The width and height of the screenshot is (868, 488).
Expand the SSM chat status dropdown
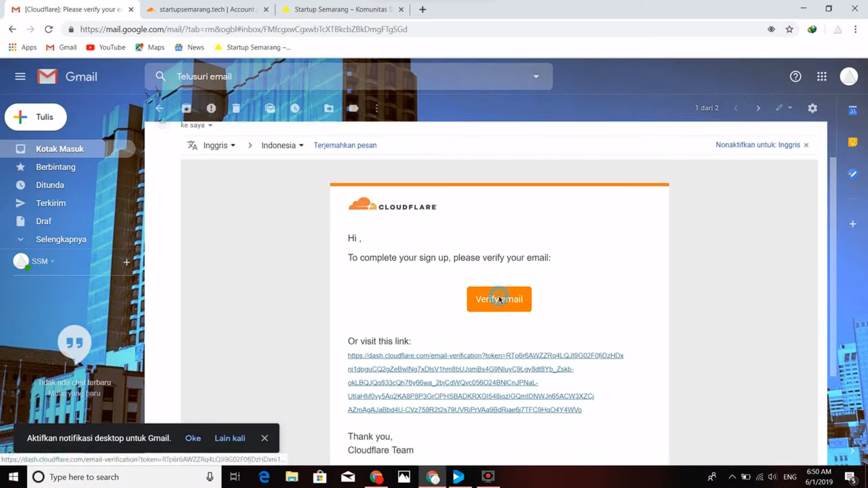tap(52, 261)
